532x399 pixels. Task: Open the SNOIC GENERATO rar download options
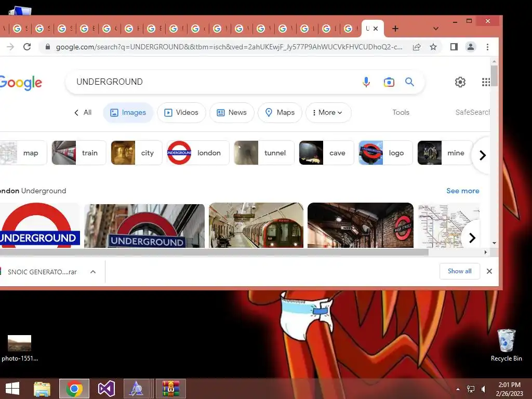pos(93,272)
